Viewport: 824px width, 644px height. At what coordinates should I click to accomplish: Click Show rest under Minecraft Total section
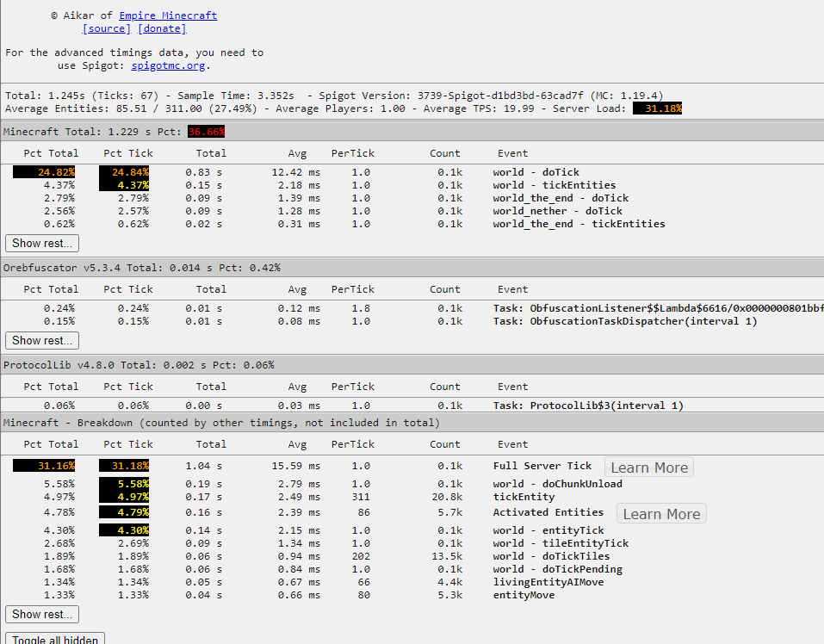coord(41,243)
